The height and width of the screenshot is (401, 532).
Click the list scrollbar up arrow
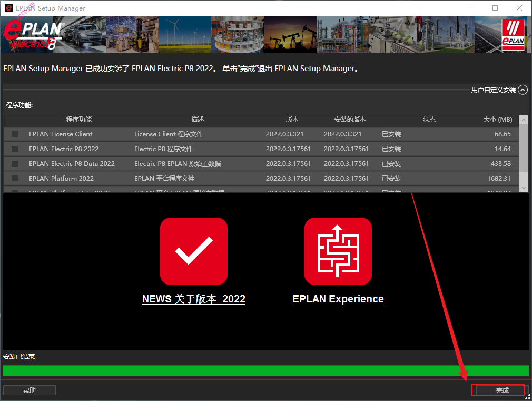[x=524, y=120]
